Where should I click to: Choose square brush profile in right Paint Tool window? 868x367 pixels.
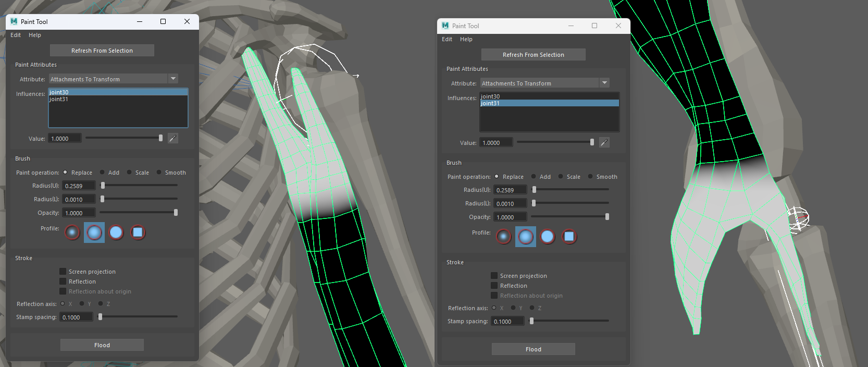click(569, 237)
